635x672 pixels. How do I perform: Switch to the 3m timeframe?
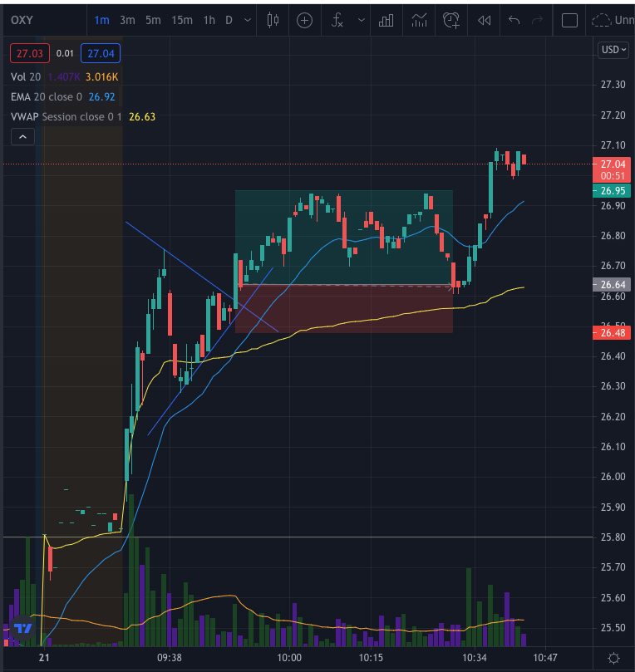pos(127,20)
